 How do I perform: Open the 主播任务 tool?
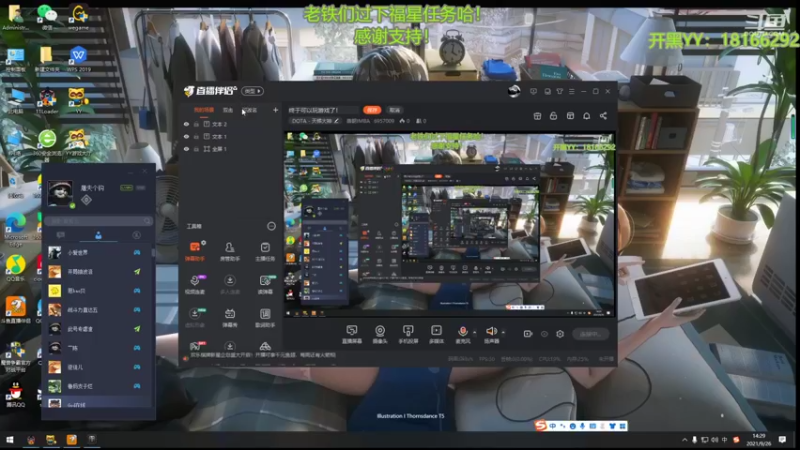265,251
